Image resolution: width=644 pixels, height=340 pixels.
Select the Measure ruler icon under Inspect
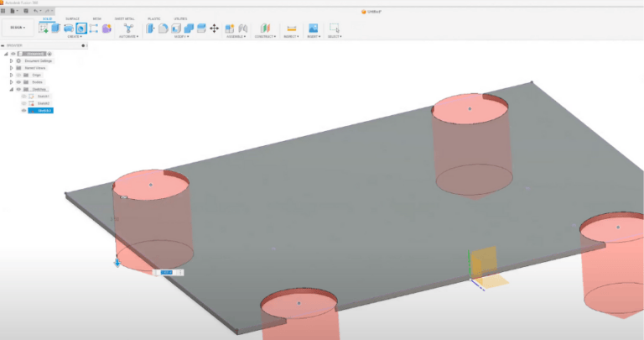pos(291,28)
